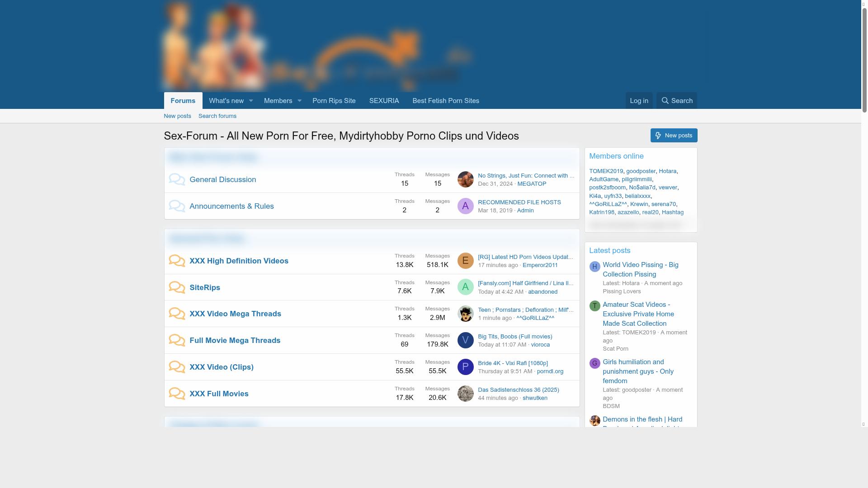Image resolution: width=868 pixels, height=488 pixels.
Task: Select the General Discussion forum chat icon
Action: coord(177,179)
